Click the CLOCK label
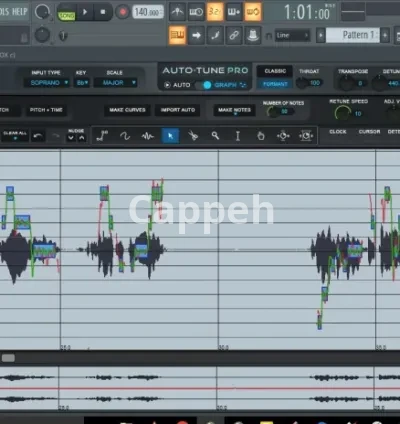This screenshot has height=424, width=400. [338, 132]
